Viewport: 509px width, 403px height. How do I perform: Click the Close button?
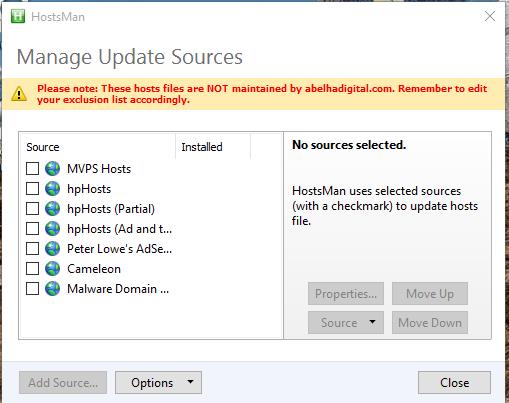[454, 382]
